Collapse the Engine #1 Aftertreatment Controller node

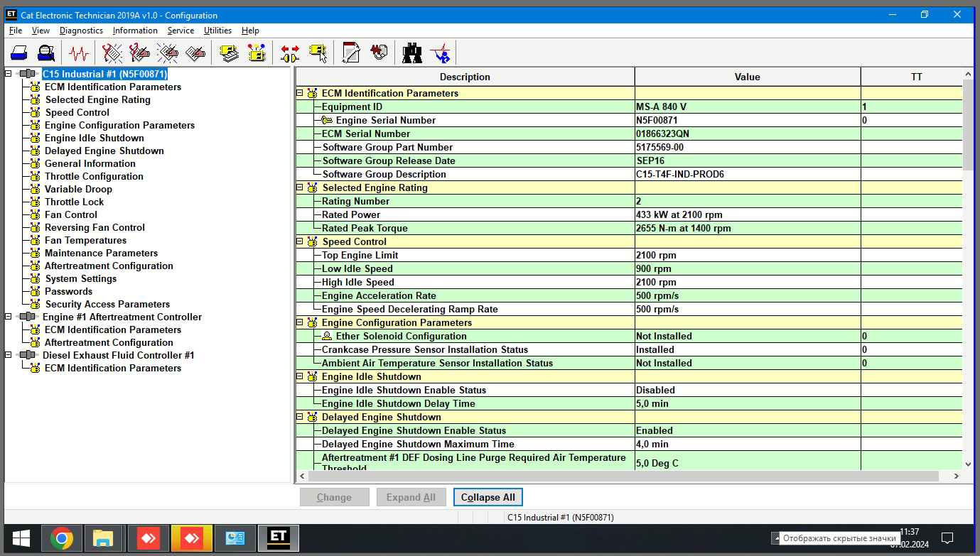point(8,317)
